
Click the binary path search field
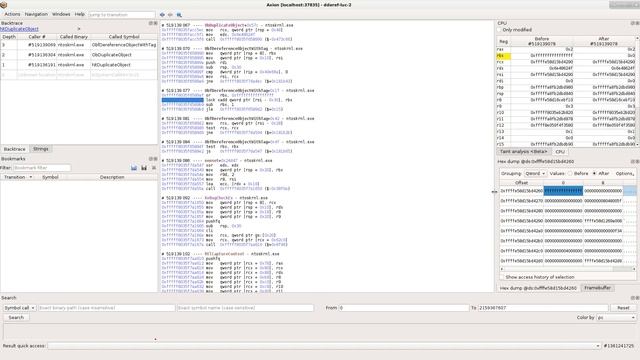coord(107,308)
